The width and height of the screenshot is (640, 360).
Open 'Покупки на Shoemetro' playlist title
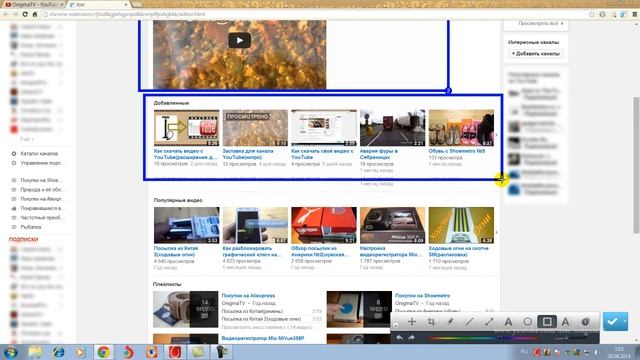pyautogui.click(x=422, y=296)
